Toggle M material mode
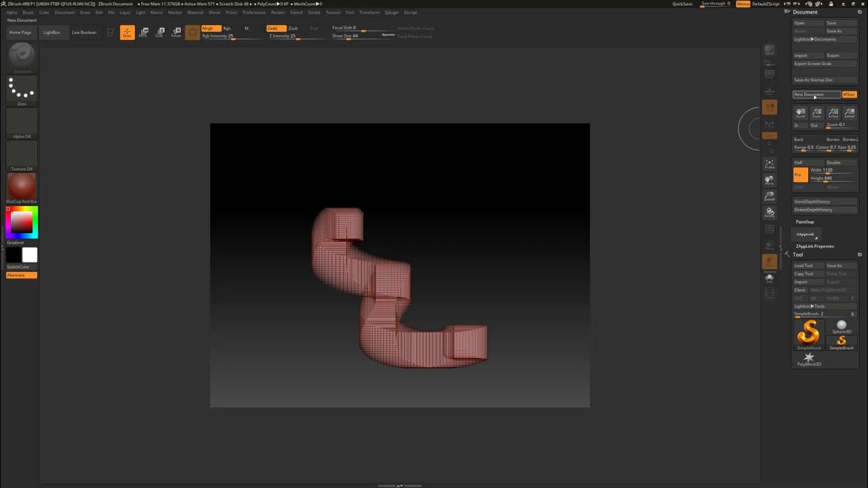 point(246,28)
